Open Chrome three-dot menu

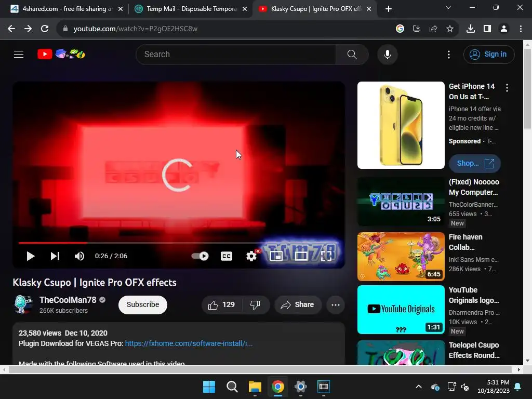tap(521, 29)
